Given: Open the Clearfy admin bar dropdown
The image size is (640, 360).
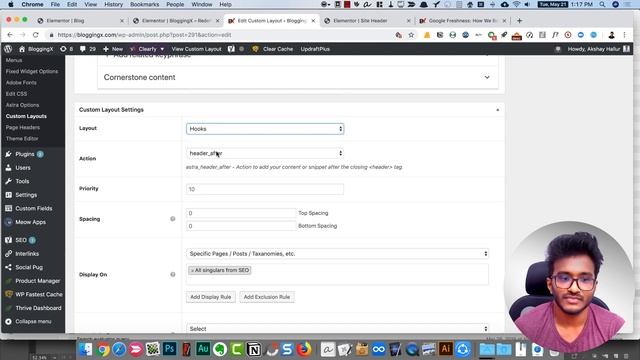Looking at the screenshot, I should coord(147,49).
